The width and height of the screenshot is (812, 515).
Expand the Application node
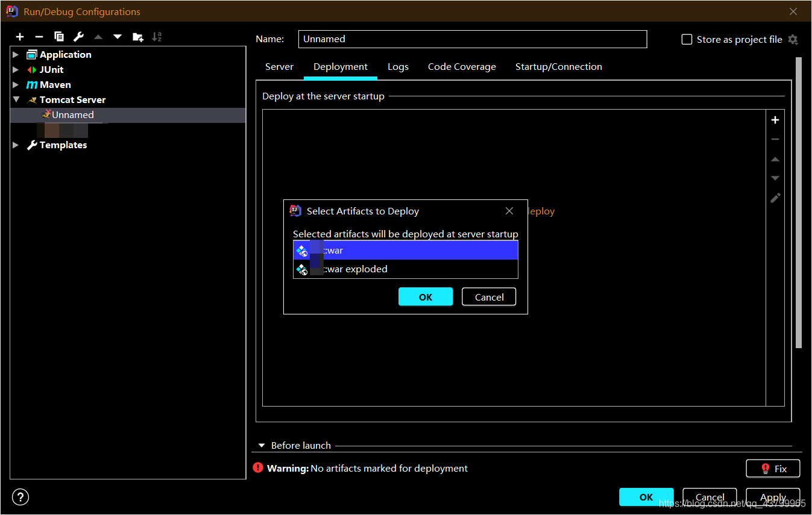[16, 55]
